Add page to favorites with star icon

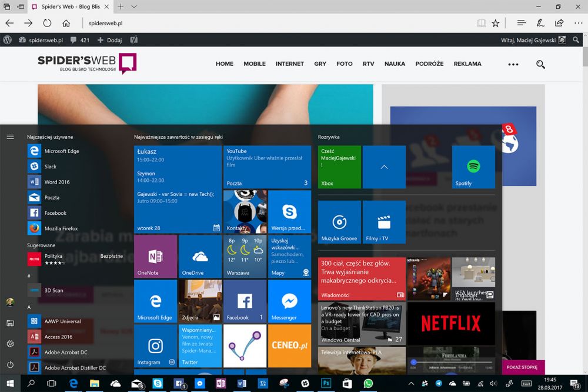495,24
